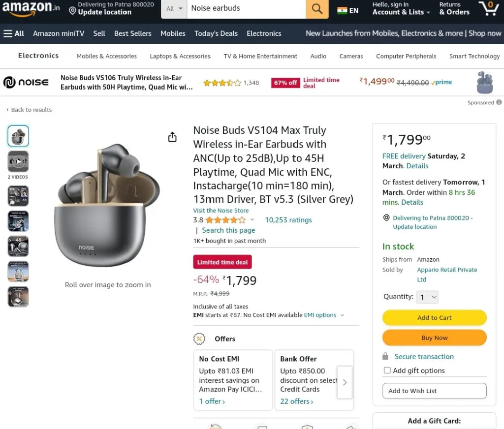Expand EMI options chevron

(342, 315)
